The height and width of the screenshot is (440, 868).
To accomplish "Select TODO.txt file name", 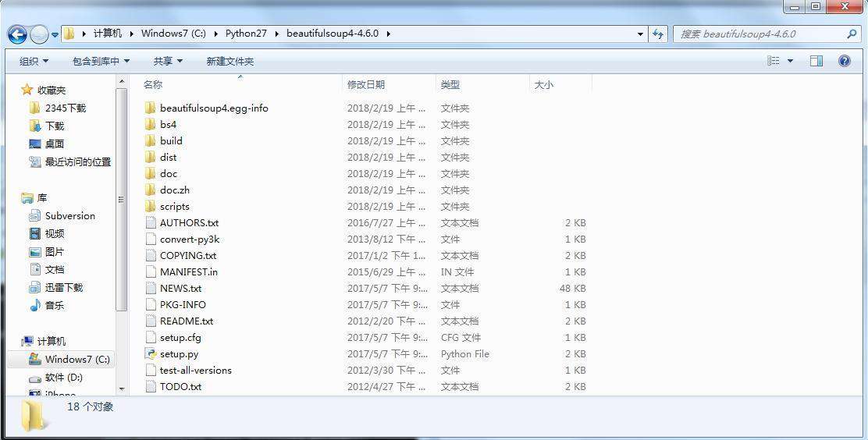I will click(180, 386).
